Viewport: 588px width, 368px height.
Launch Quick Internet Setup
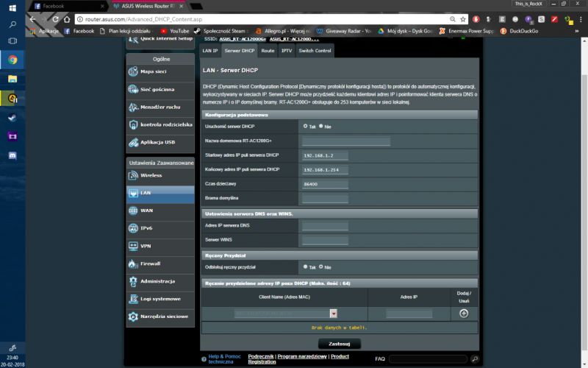[x=160, y=40]
